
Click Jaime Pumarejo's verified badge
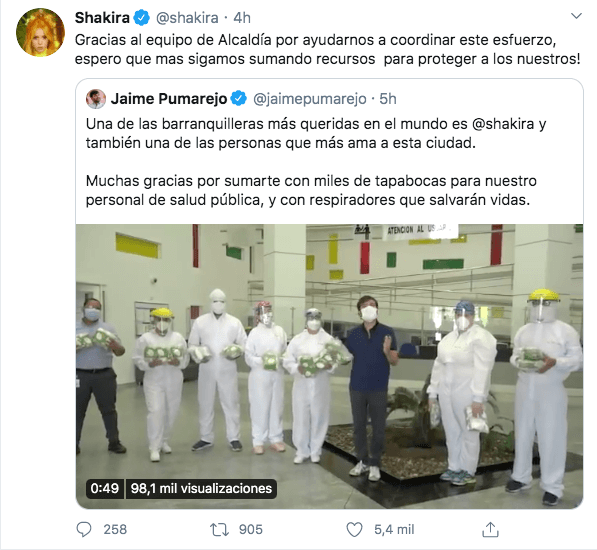pyautogui.click(x=239, y=99)
